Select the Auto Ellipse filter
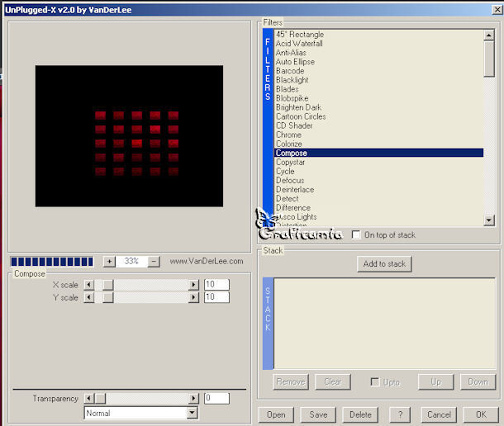 click(x=378, y=62)
